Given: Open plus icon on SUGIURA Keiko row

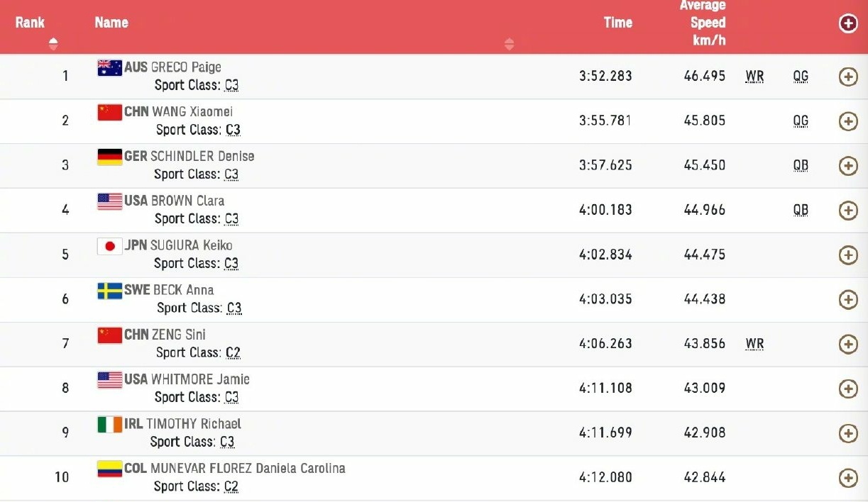Looking at the screenshot, I should [848, 255].
